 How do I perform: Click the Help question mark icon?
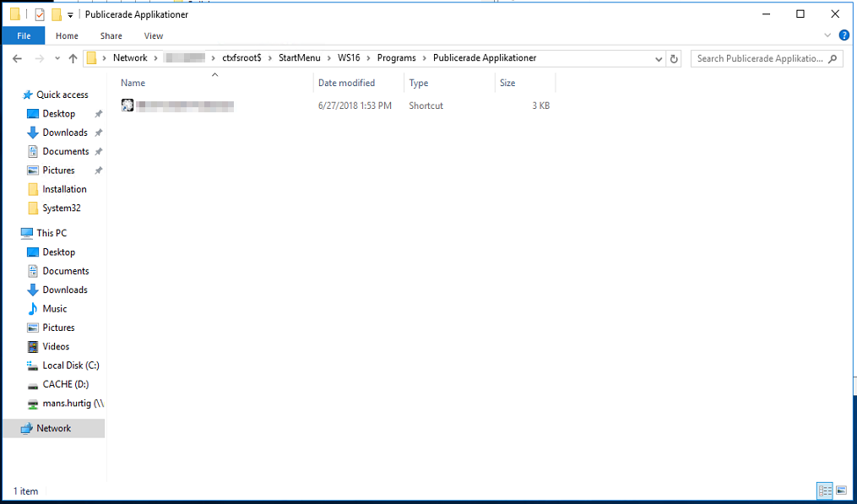click(843, 35)
